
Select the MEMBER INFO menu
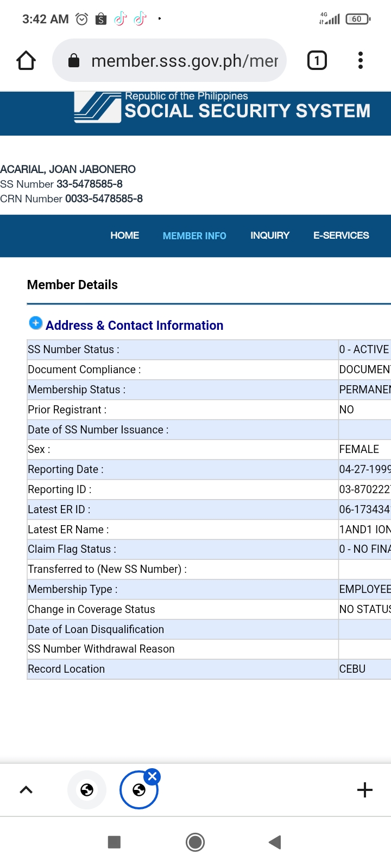tap(194, 236)
